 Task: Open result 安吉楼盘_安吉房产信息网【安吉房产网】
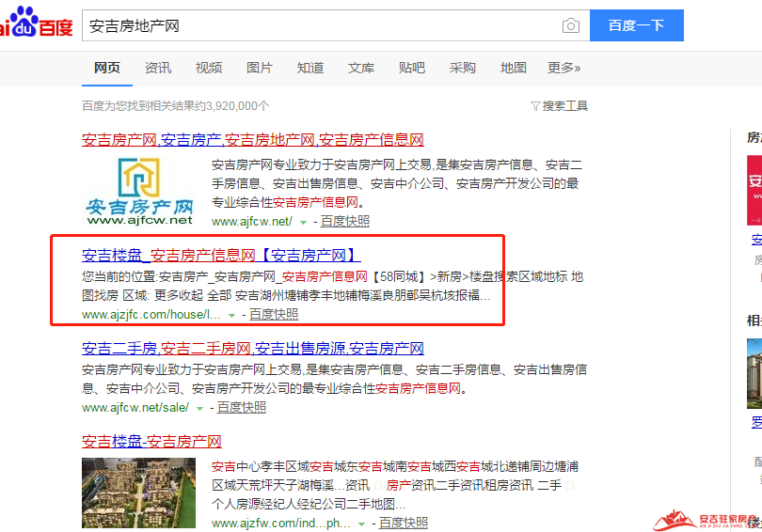click(x=221, y=256)
